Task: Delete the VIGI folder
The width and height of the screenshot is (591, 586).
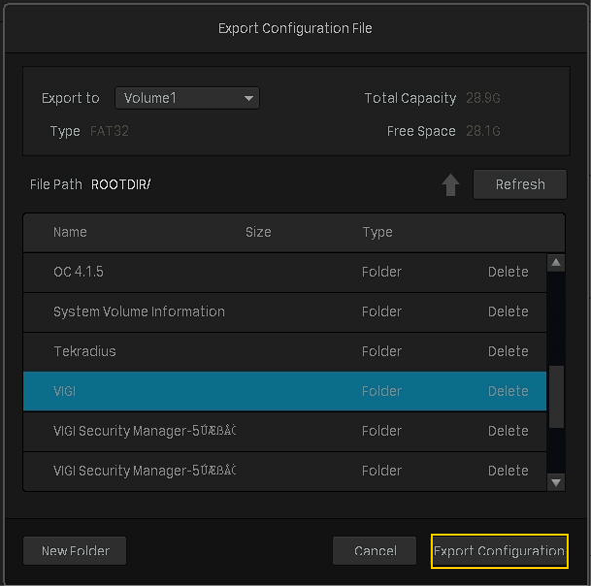Action: click(508, 391)
